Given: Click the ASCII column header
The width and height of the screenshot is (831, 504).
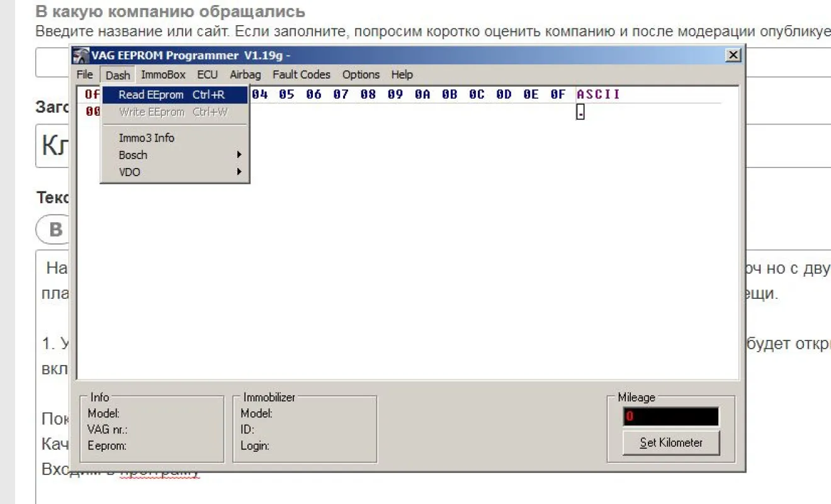Looking at the screenshot, I should [x=598, y=94].
